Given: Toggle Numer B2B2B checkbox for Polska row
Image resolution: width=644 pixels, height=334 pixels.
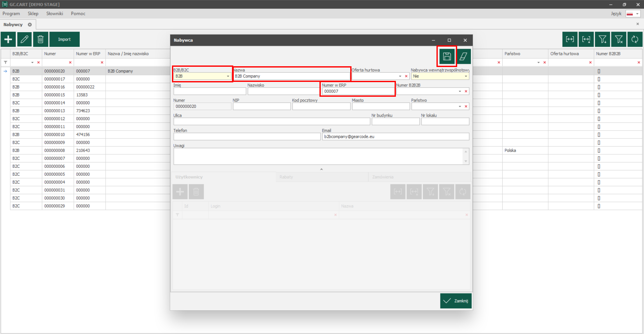Looking at the screenshot, I should [x=599, y=151].
